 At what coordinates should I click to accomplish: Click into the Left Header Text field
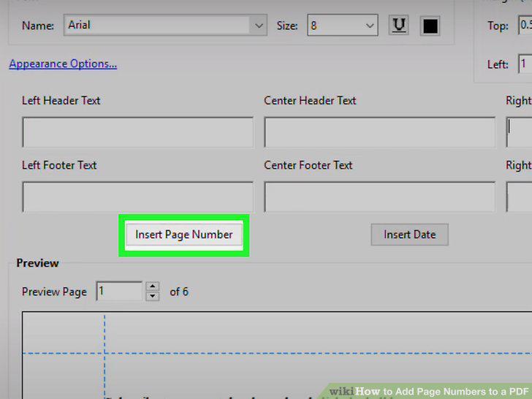click(137, 132)
